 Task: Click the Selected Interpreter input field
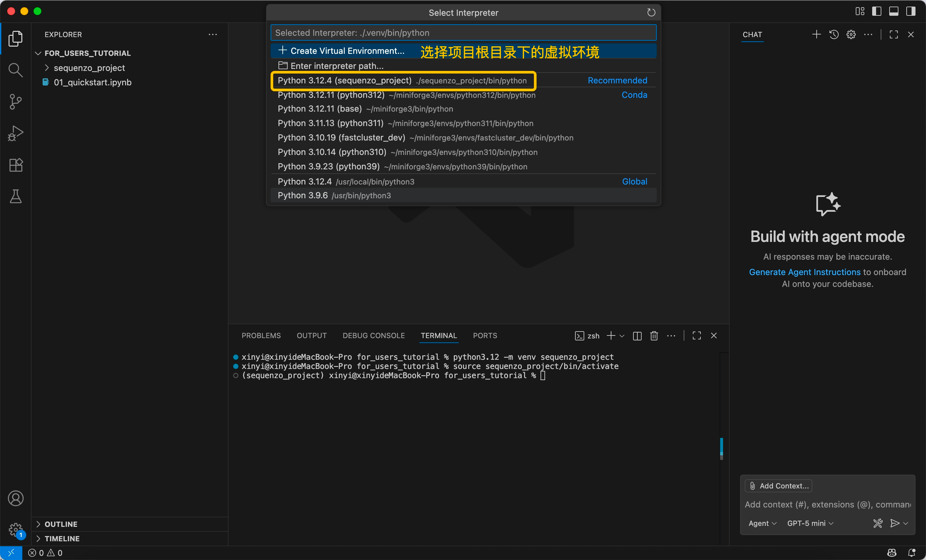pyautogui.click(x=463, y=33)
